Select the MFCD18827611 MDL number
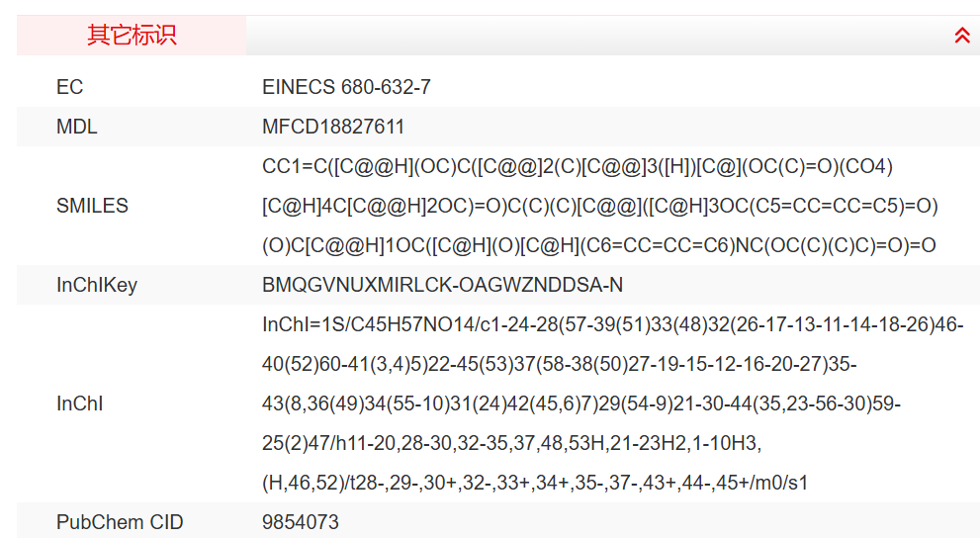980x538 pixels. tap(333, 127)
